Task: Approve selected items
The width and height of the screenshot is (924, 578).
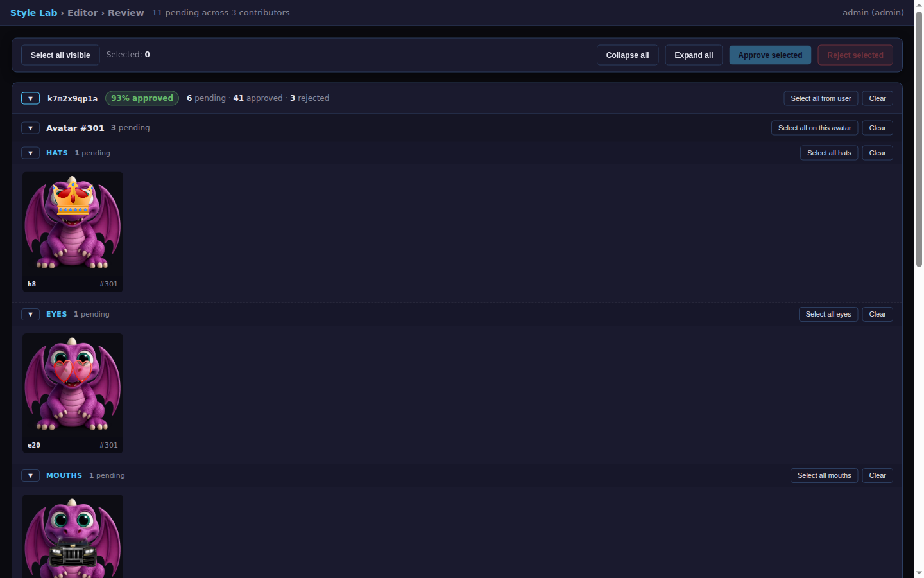Action: (770, 55)
